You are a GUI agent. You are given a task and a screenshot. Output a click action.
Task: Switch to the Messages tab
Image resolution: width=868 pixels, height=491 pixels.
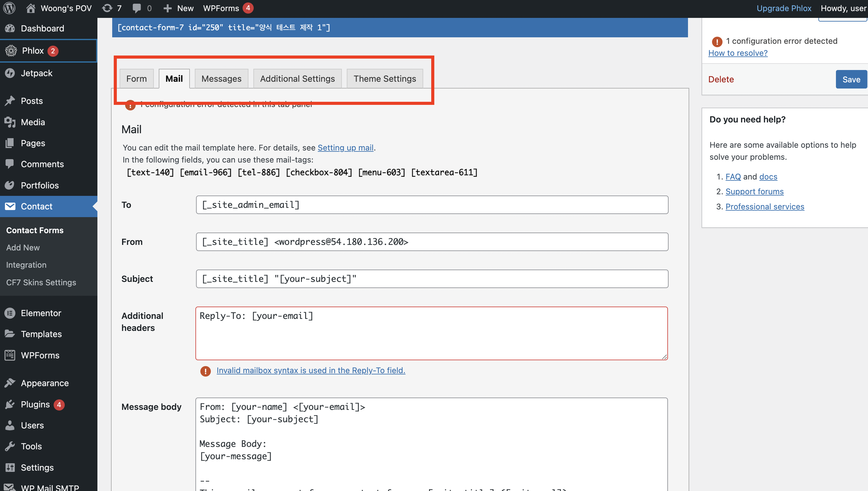(221, 79)
